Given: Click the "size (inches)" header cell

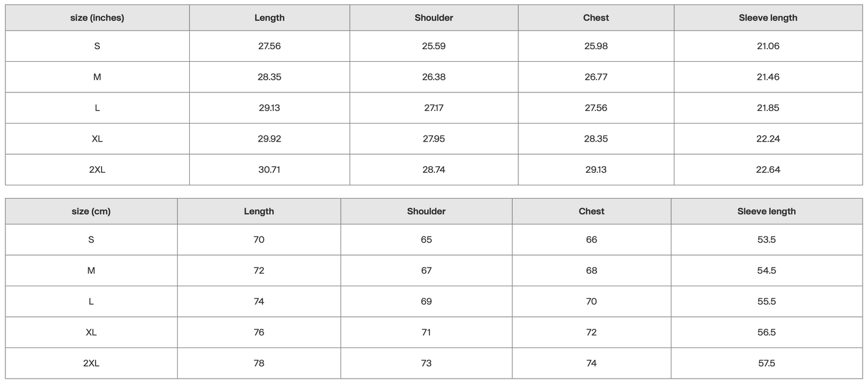Looking at the screenshot, I should tap(97, 18).
